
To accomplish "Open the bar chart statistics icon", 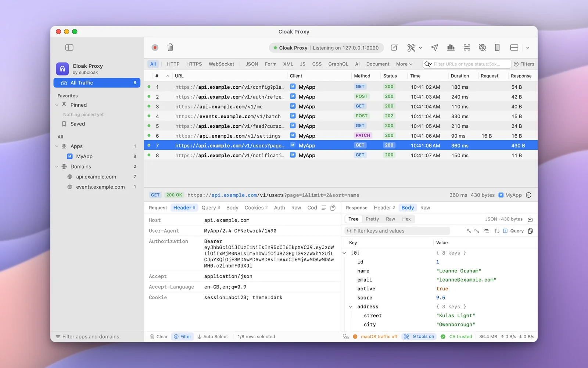I will [451, 47].
